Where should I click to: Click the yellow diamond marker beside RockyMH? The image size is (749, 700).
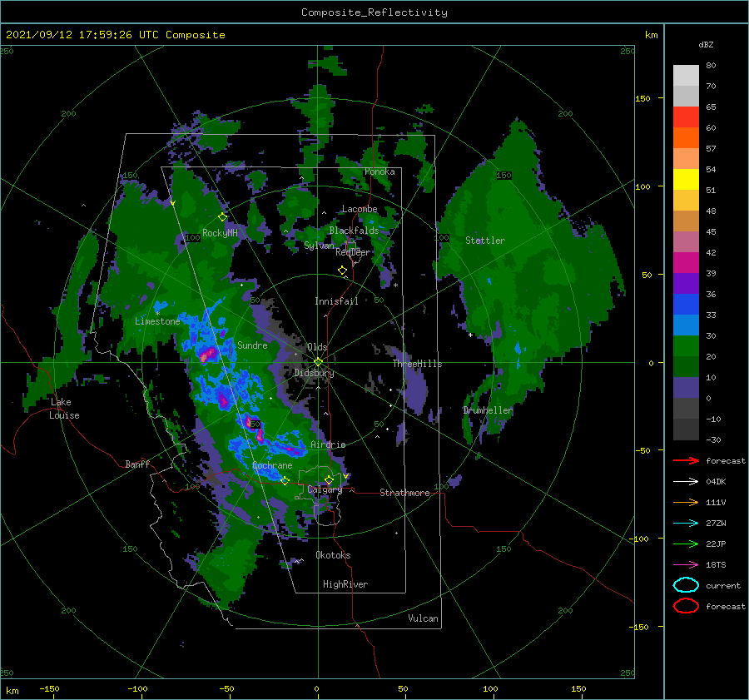222,217
